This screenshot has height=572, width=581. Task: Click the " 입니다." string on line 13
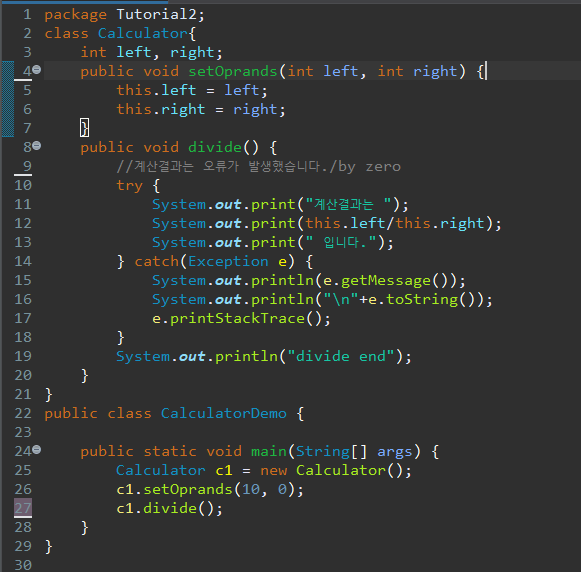(341, 243)
